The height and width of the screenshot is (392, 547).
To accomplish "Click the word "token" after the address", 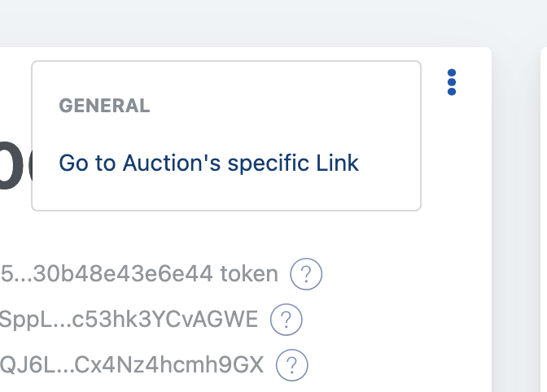I will pos(249,274).
